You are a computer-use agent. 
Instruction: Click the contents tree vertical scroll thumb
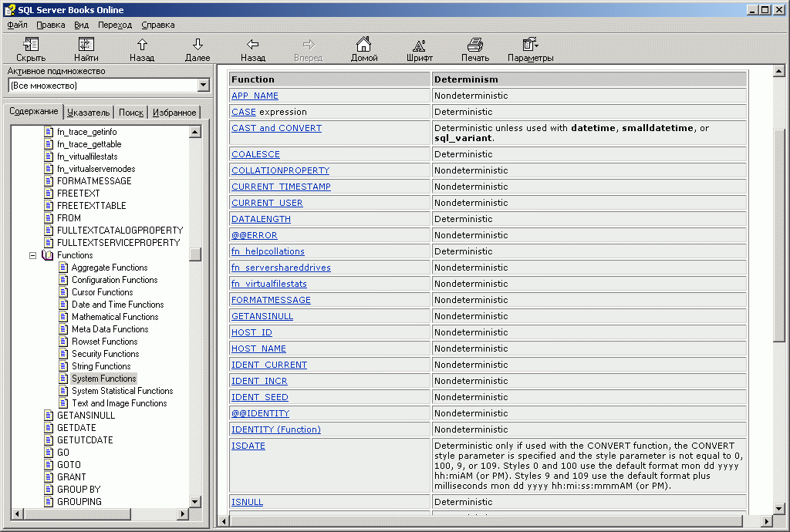[195, 254]
